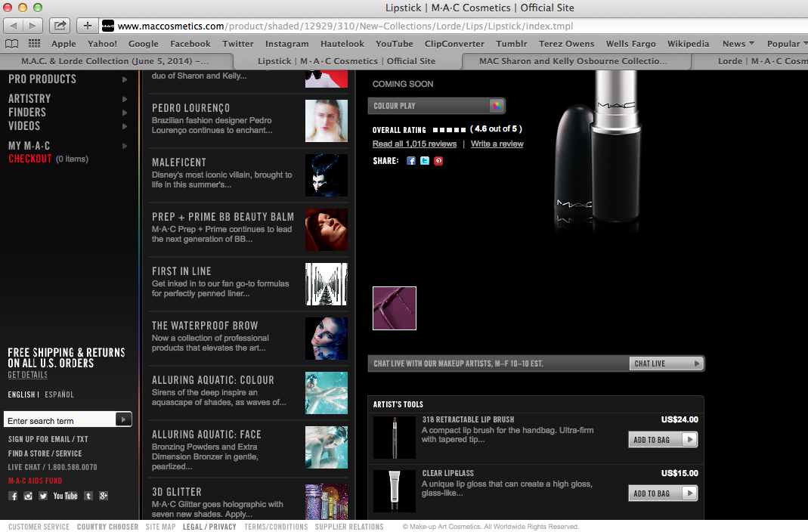Click the search term input field
The height and width of the screenshot is (532, 808).
(60, 420)
